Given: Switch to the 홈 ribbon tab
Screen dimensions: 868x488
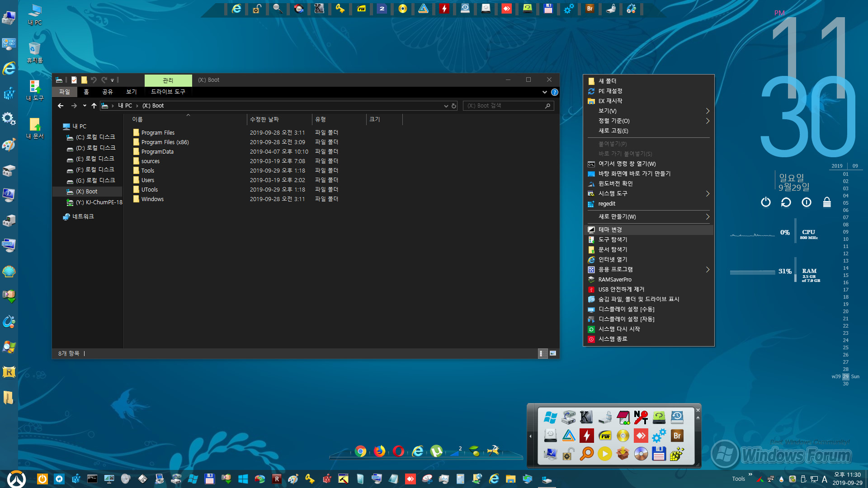Looking at the screenshot, I should pos(86,92).
